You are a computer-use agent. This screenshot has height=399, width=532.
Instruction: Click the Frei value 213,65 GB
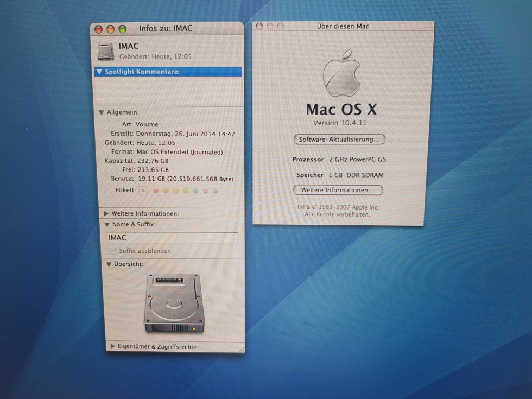[153, 170]
